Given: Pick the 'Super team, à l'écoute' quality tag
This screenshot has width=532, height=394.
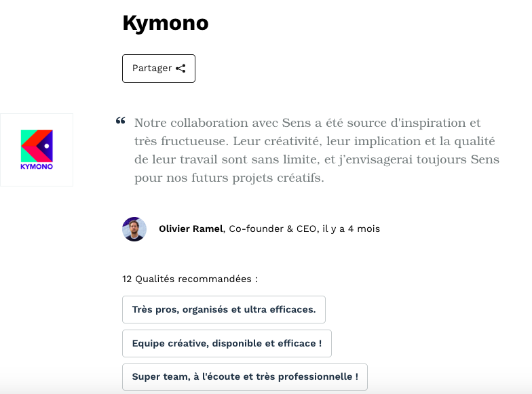Looking at the screenshot, I should click(x=245, y=377).
